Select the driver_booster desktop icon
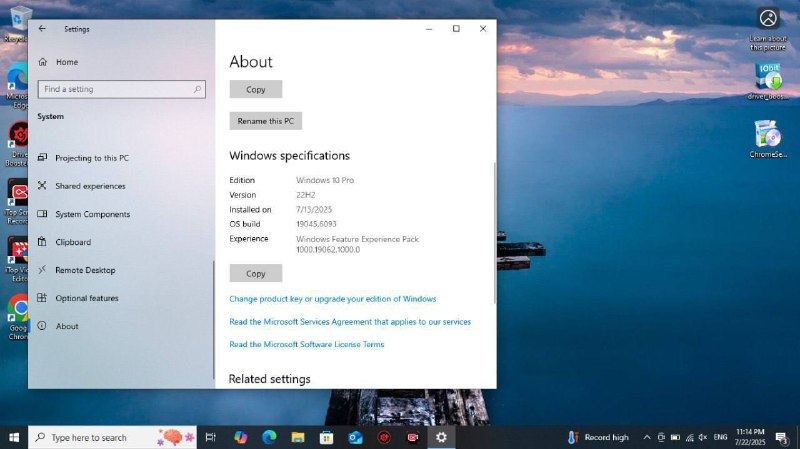 tap(768, 82)
